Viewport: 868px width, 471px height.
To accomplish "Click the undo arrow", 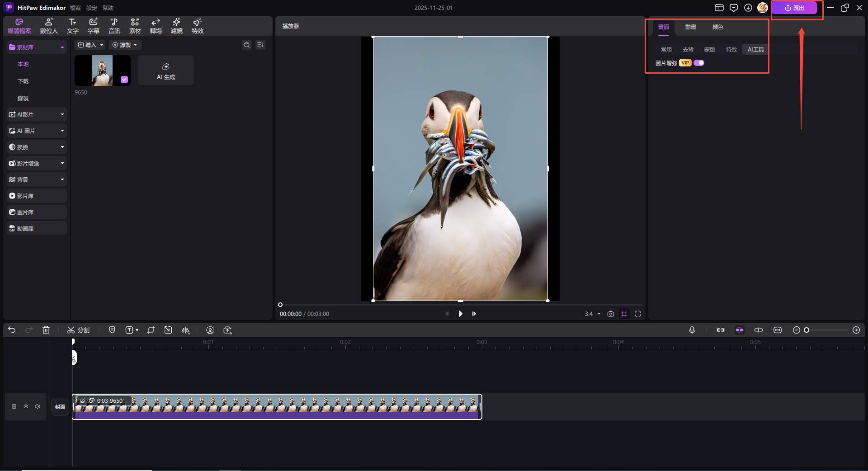I will click(x=12, y=330).
